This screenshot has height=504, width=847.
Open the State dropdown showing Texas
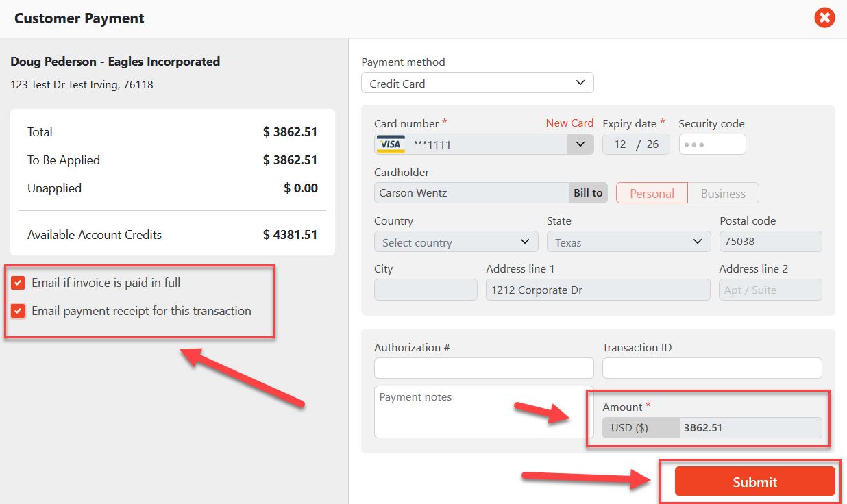pyautogui.click(x=628, y=241)
